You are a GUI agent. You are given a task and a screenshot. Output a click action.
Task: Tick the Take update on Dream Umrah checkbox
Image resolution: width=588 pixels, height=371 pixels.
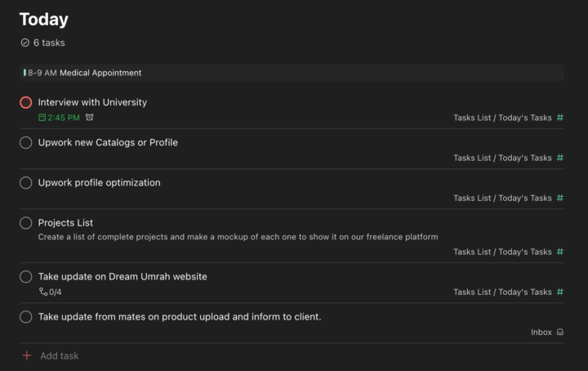[x=26, y=276]
